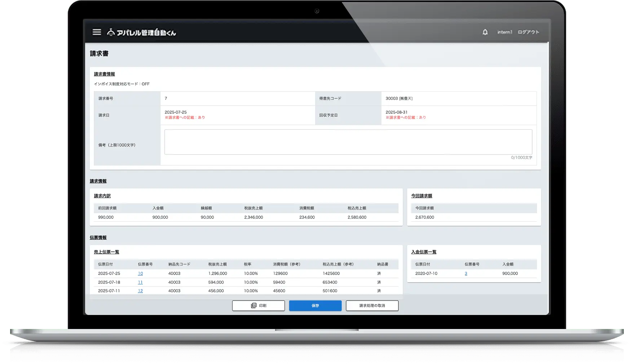The image size is (631, 364).
Task: Select the 今回請求額 amount 2,670,600
Action: (425, 217)
